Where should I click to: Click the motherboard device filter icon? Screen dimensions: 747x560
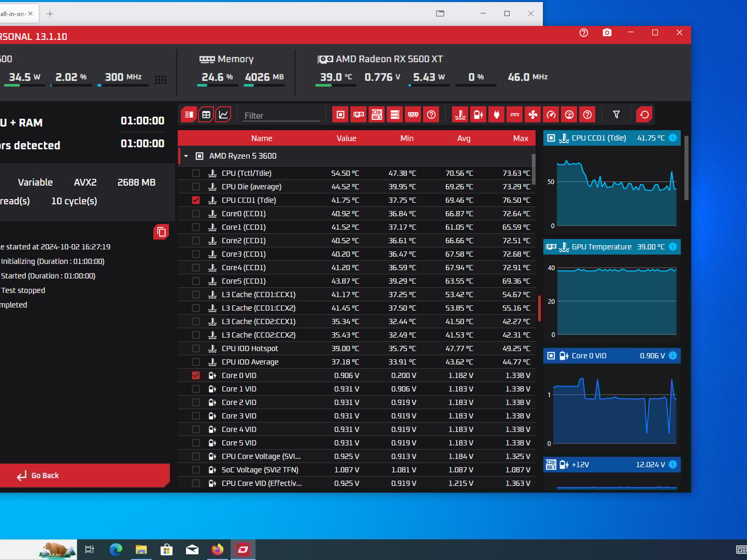[x=376, y=115]
